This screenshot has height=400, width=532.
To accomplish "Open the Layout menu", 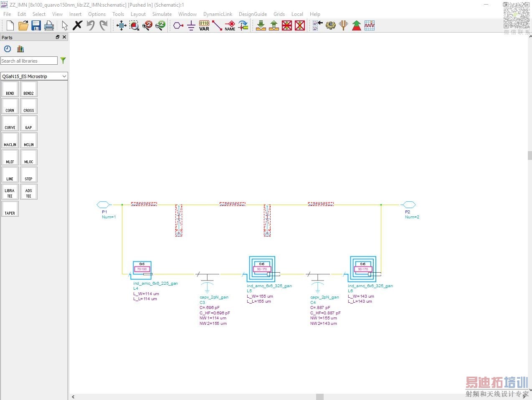I will [138, 14].
